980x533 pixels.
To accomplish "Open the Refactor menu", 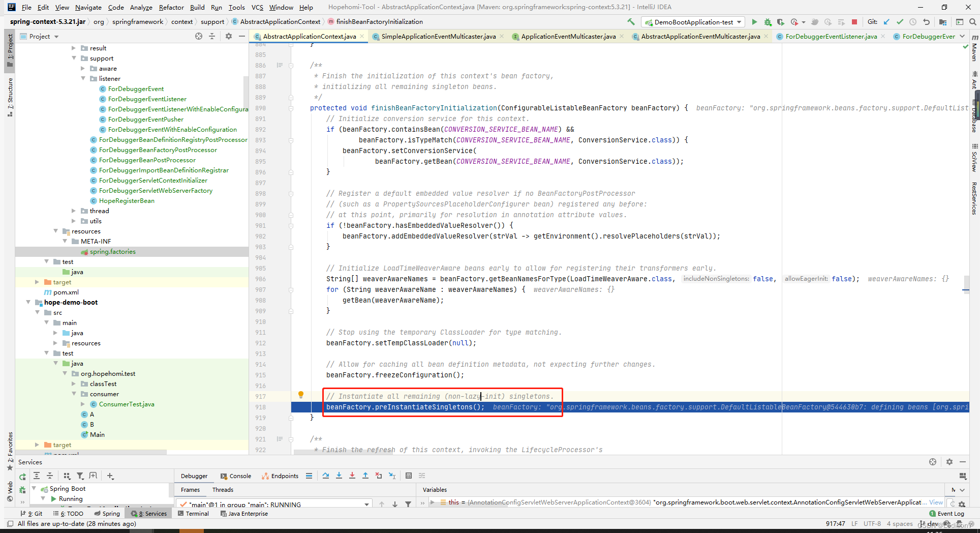I will [171, 7].
